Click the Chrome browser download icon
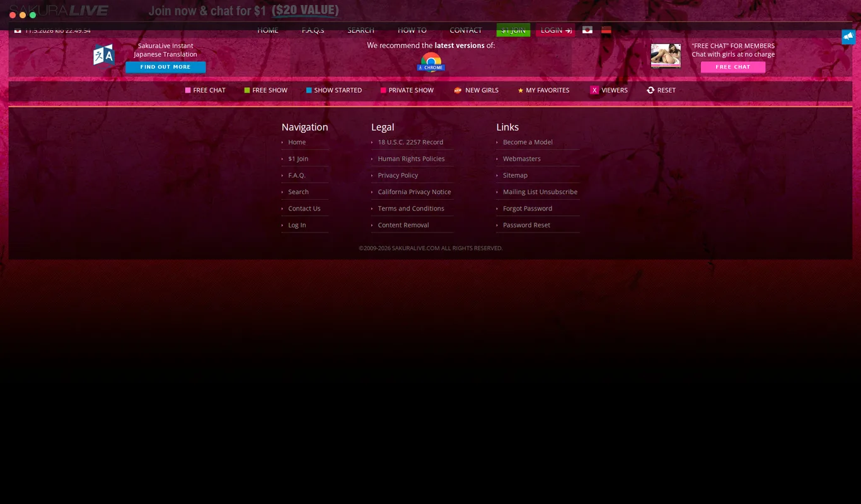 tap(431, 62)
